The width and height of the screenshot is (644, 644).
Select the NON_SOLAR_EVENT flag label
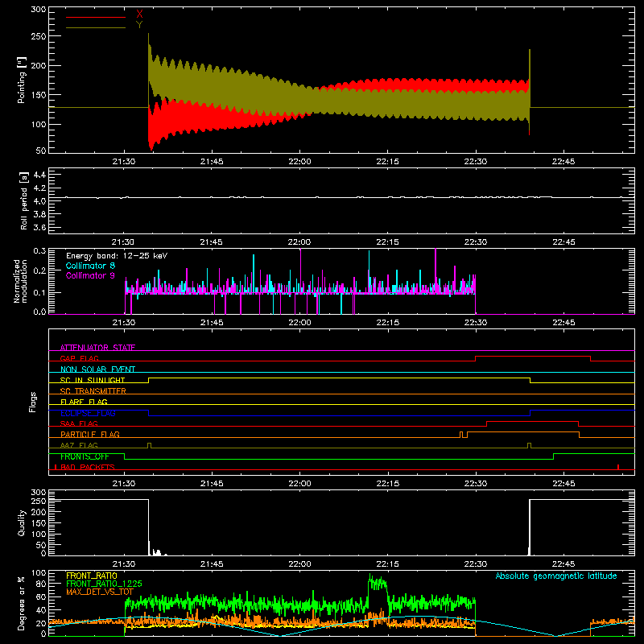point(97,369)
